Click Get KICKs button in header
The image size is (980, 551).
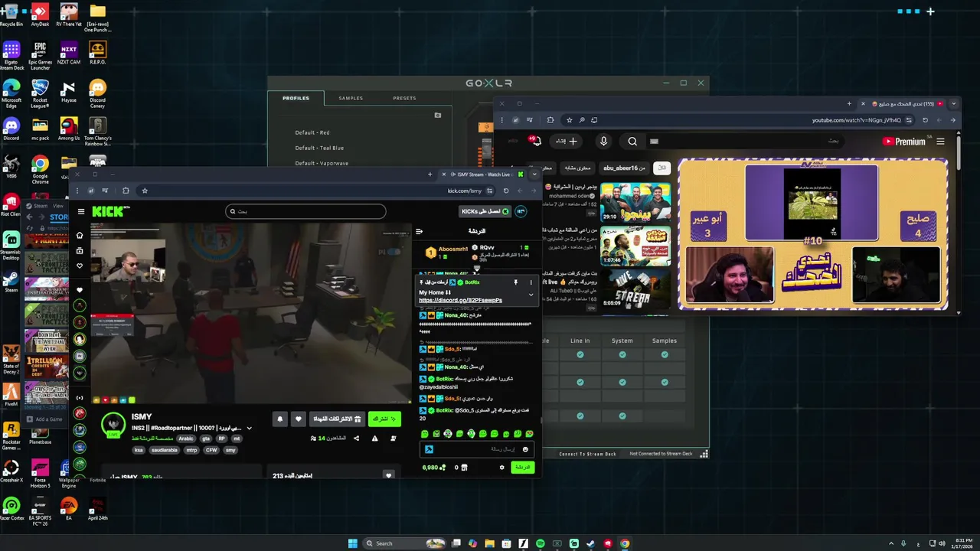click(484, 211)
